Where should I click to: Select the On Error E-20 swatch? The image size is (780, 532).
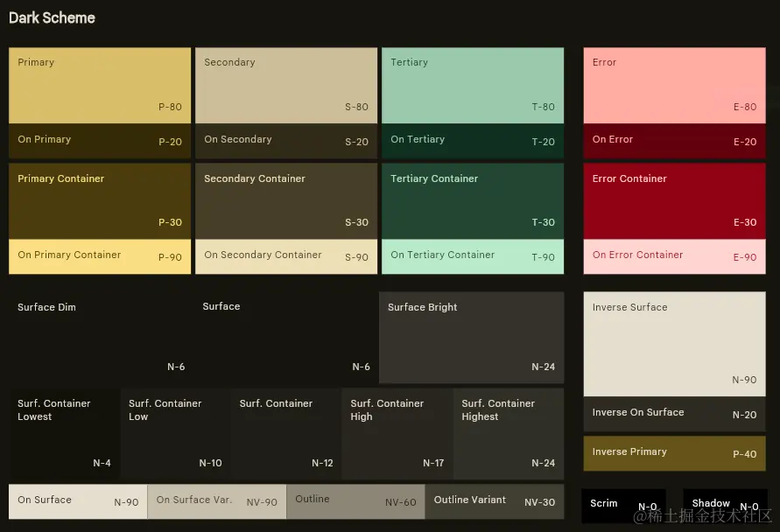coord(674,141)
